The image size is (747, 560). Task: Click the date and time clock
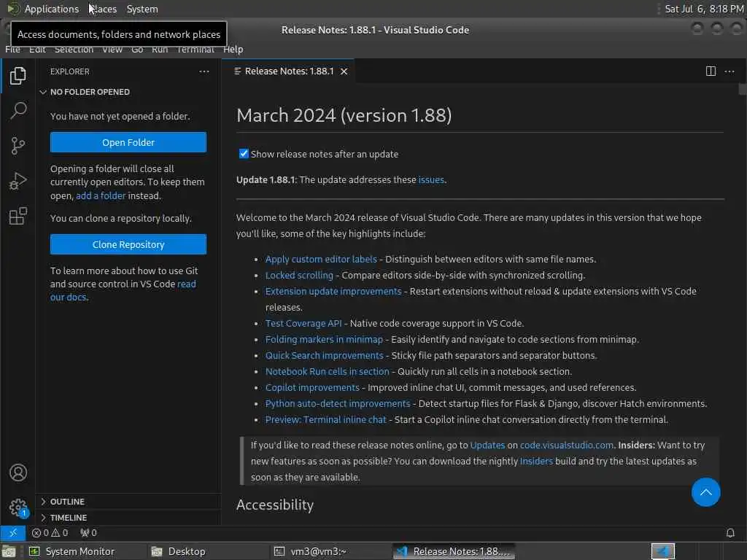704,9
